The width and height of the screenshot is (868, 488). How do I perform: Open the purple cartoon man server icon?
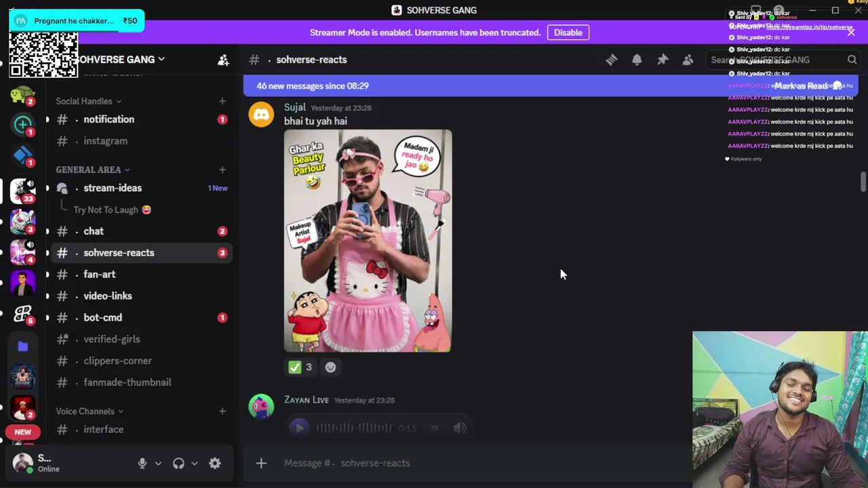pos(22,283)
